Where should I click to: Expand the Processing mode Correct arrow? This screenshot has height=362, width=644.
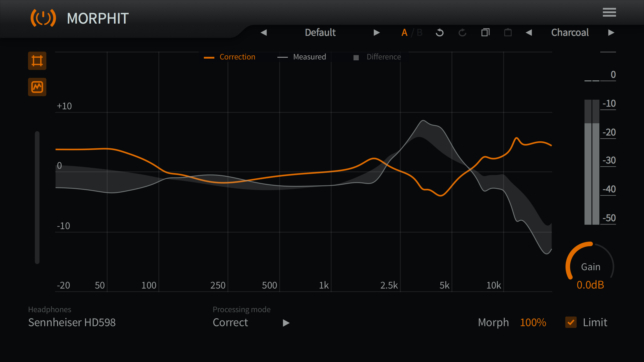click(x=286, y=323)
